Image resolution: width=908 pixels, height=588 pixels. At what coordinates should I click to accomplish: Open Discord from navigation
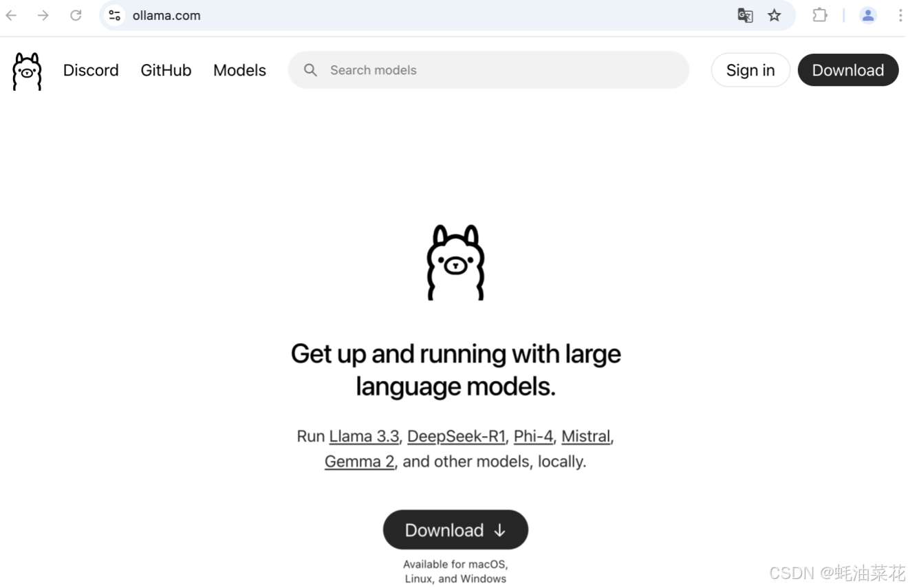pos(91,70)
